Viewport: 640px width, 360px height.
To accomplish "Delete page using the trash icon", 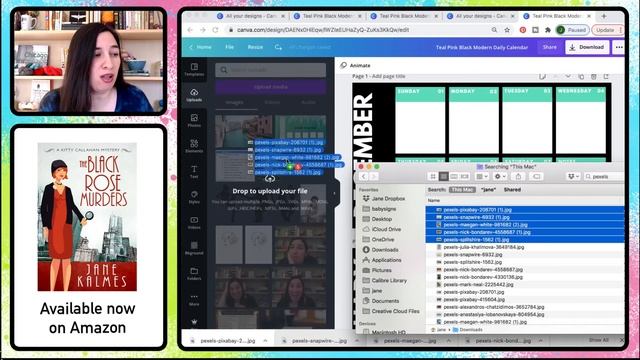I will tap(594, 76).
